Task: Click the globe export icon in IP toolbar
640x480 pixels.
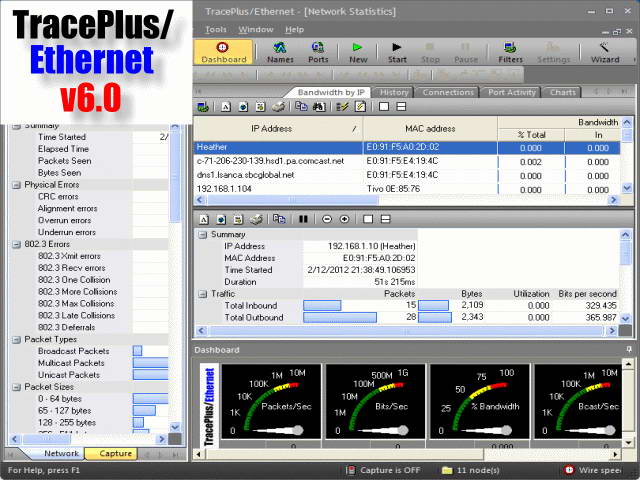Action: pyautogui.click(x=243, y=107)
